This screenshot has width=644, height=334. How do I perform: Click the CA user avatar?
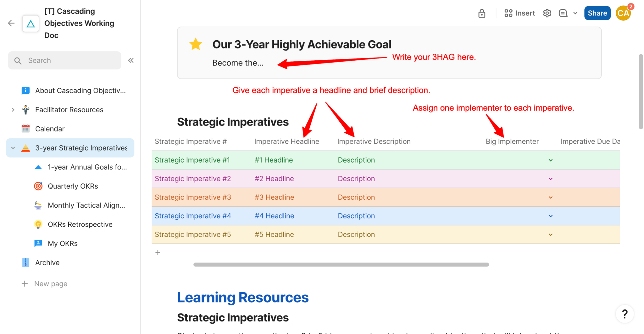623,13
